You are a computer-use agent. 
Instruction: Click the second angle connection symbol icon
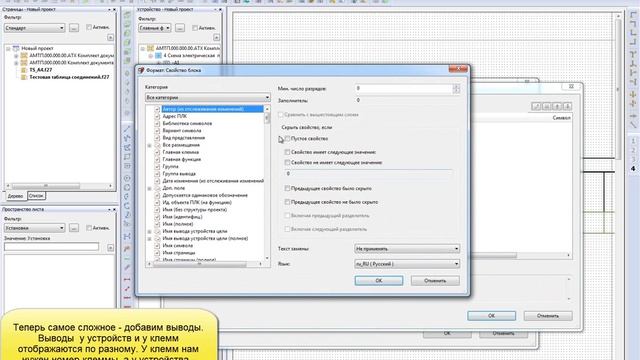[x=633, y=24]
